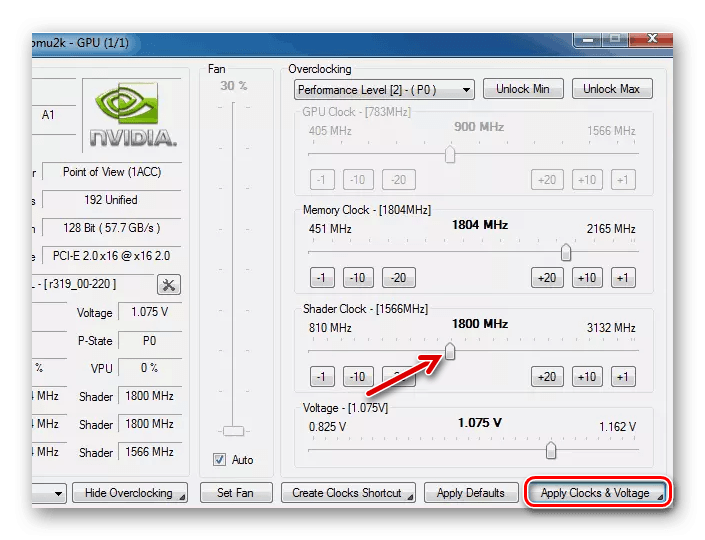
Task: Click the Memory Clock slider handle
Action: pyautogui.click(x=566, y=252)
